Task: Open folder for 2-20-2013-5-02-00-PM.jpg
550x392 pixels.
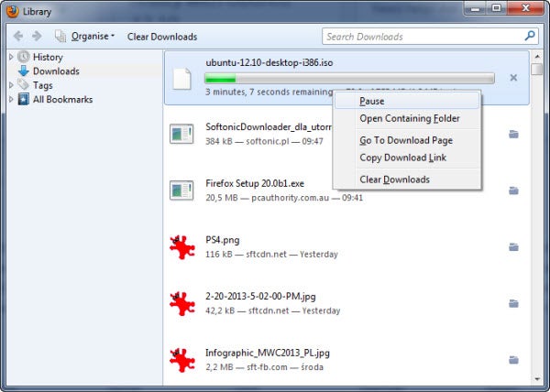Action: click(513, 303)
